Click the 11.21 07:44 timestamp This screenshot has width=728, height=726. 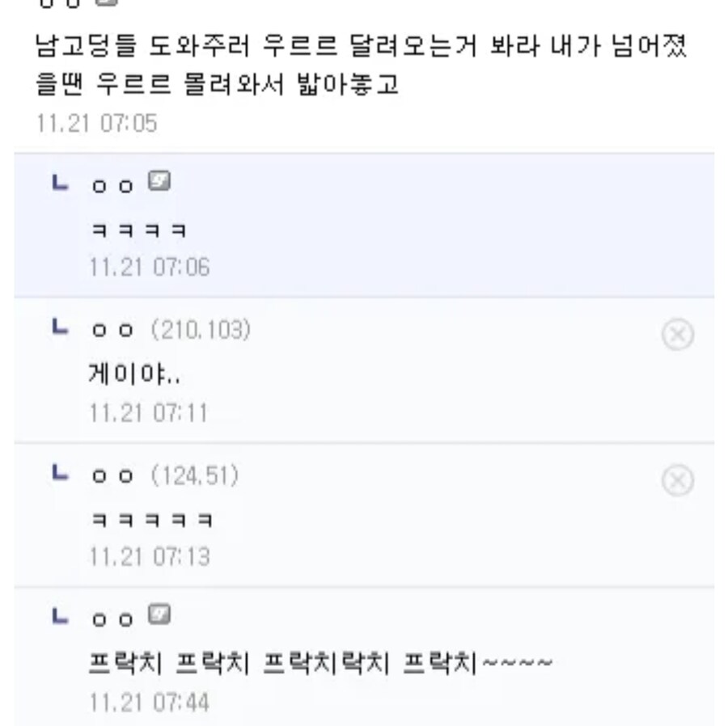click(x=149, y=703)
